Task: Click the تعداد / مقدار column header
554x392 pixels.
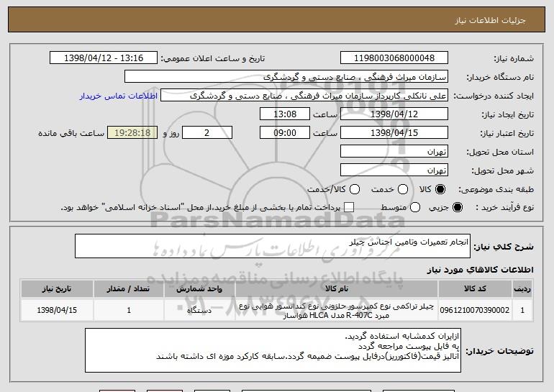Action: pos(129,289)
